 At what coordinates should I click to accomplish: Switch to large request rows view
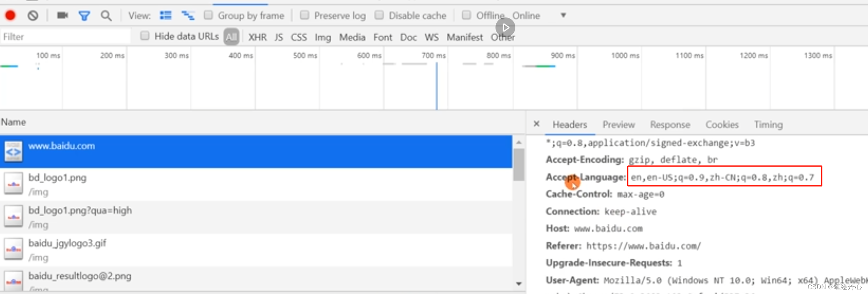(165, 15)
